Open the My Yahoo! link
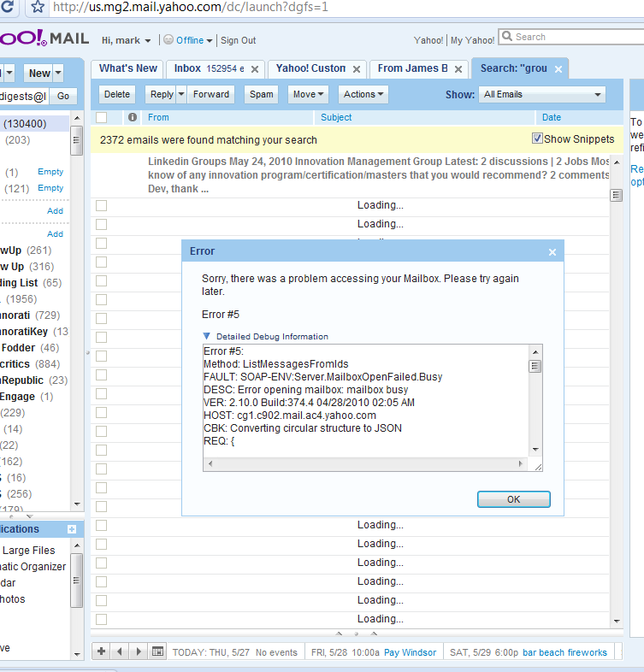The image size is (644, 672). tap(472, 40)
